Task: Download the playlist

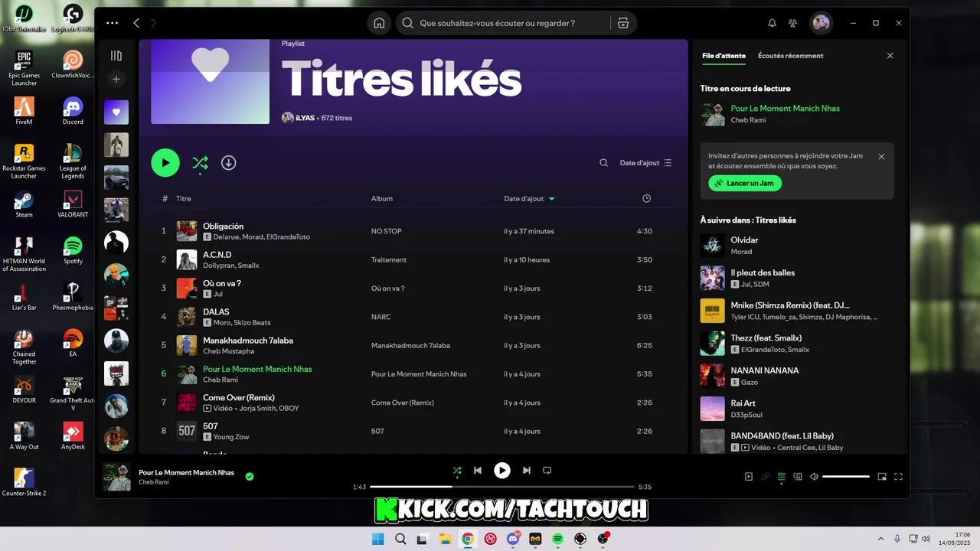Action: pos(228,162)
